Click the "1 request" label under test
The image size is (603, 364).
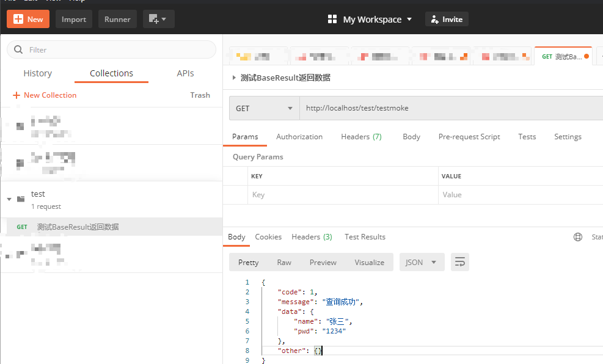pos(46,206)
